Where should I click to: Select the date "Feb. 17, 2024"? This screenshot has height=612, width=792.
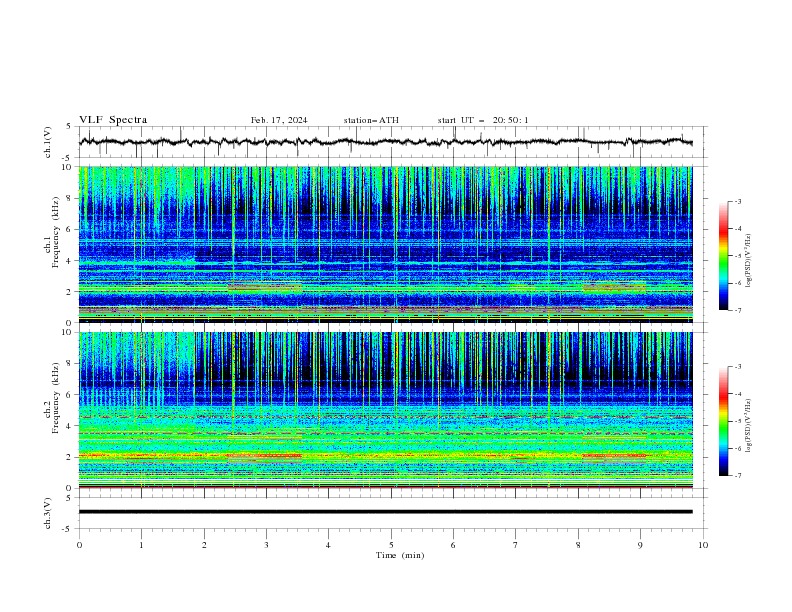[279, 120]
